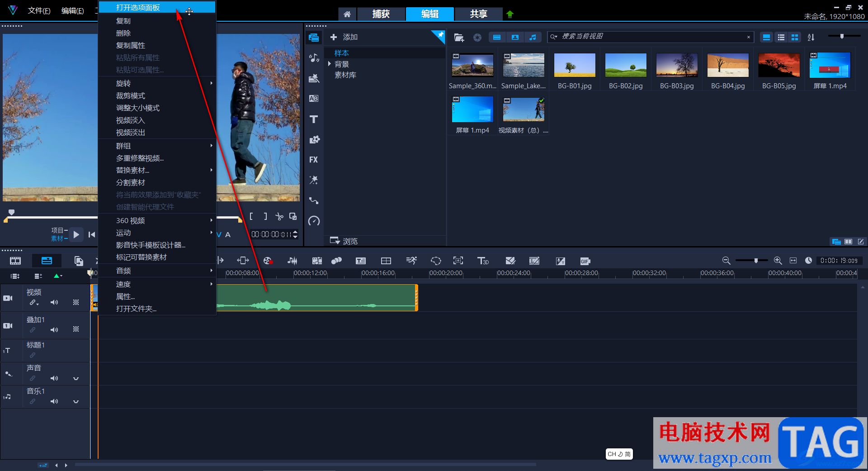
Task: Mute the 叠加1 overlay track
Action: (54, 330)
